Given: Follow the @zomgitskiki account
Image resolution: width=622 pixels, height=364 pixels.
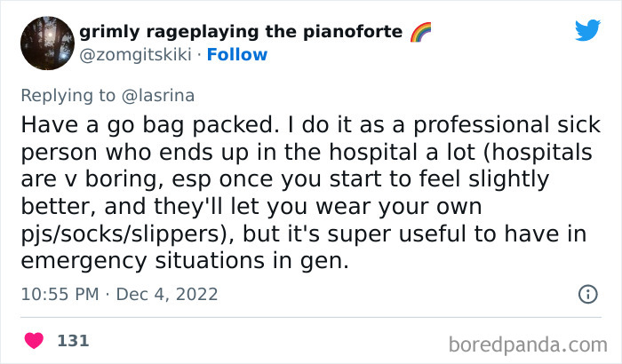Looking at the screenshot, I should tap(237, 54).
